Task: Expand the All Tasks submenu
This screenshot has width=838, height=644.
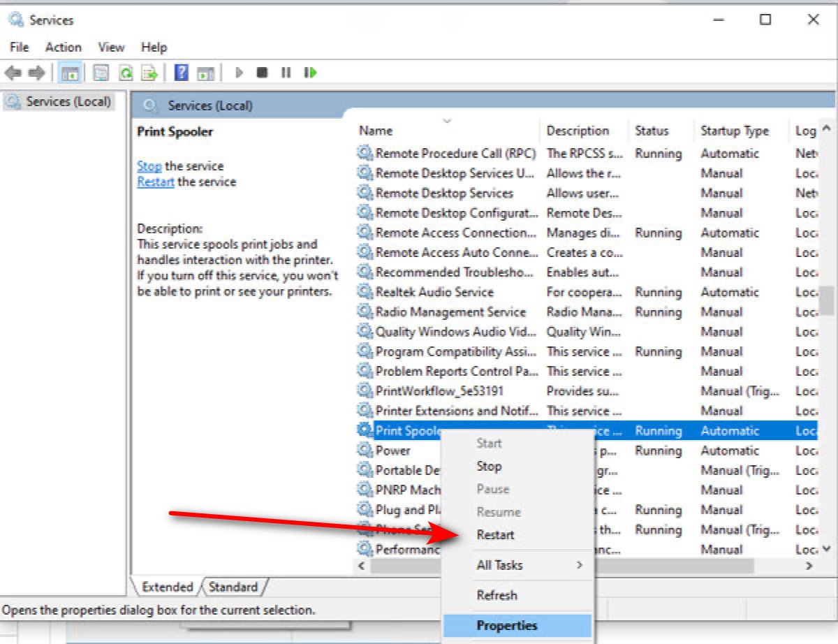Action: point(518,565)
